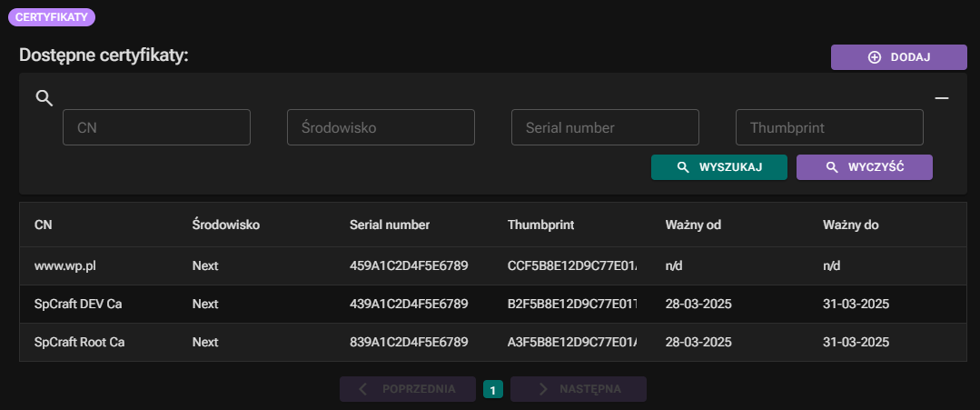Focus the CN filter input field

tap(156, 128)
